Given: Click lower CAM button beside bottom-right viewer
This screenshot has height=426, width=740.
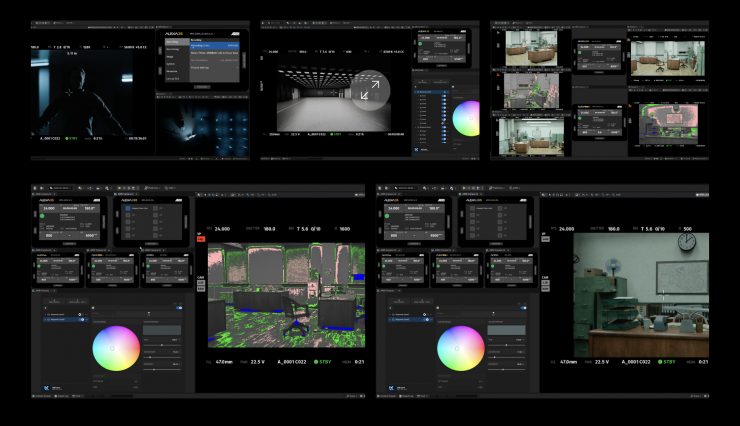Looking at the screenshot, I should pos(545,288).
